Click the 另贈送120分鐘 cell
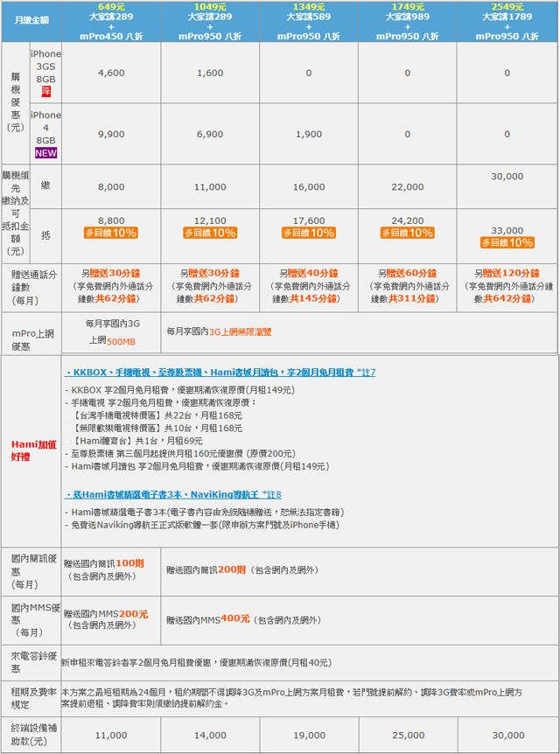This screenshot has height=754, width=560. (507, 286)
